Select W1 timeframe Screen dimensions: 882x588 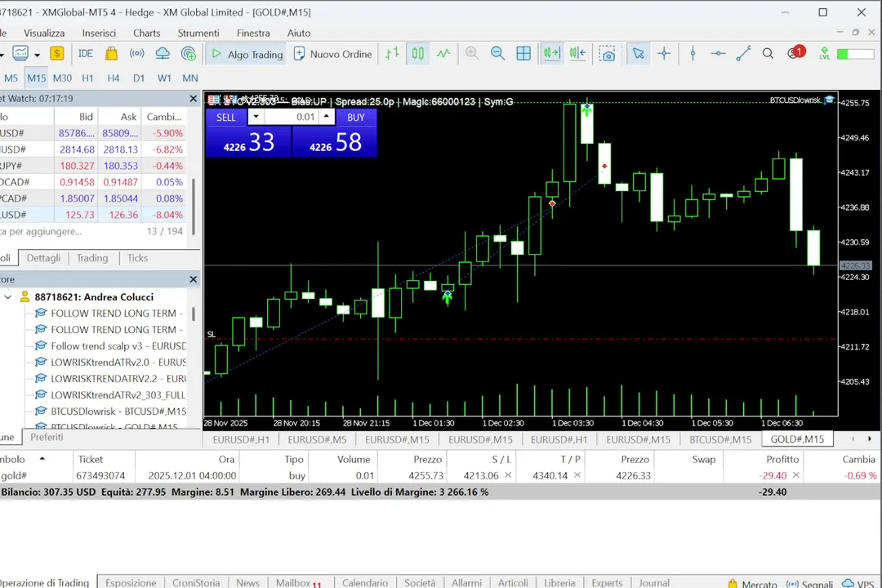point(164,78)
